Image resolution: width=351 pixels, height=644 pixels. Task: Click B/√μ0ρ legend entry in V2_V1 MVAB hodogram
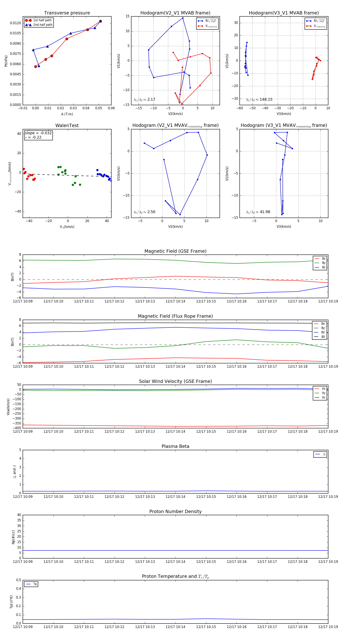pos(207,21)
